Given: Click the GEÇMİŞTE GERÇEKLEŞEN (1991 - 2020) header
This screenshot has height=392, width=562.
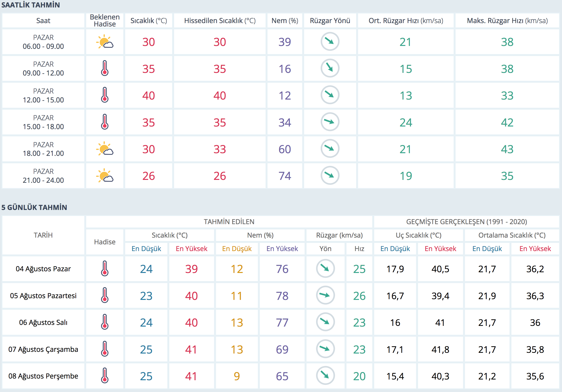Looking at the screenshot, I should pyautogui.click(x=466, y=221).
